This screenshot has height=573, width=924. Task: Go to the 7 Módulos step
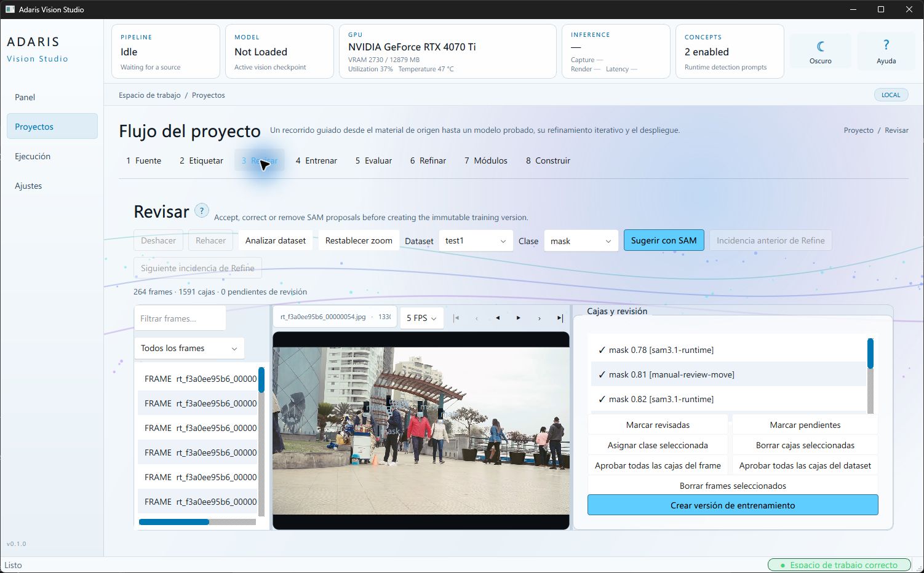[x=486, y=160]
